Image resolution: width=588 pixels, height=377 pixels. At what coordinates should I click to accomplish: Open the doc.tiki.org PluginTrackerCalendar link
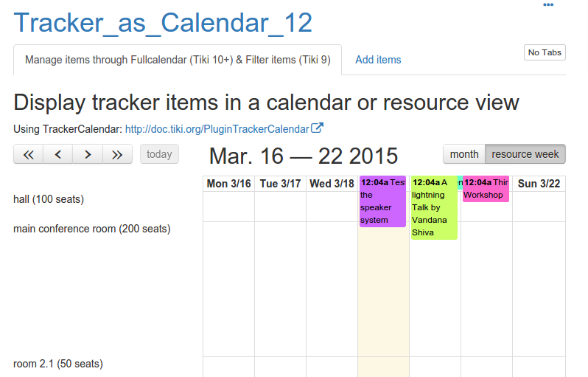tap(217, 129)
